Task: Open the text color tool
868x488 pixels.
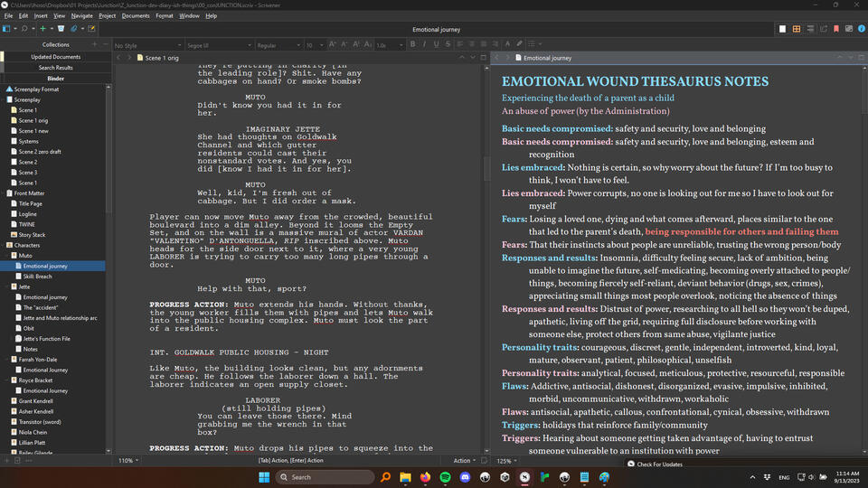Action: point(507,44)
